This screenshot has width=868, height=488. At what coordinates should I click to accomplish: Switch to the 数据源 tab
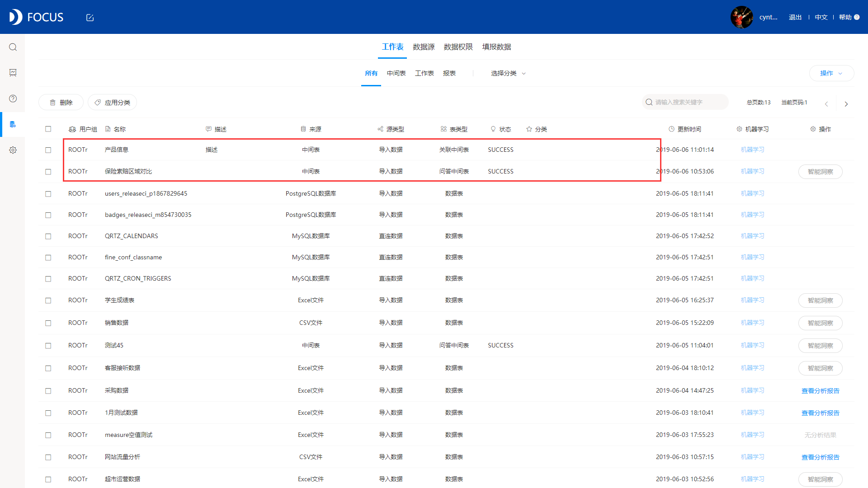pyautogui.click(x=424, y=47)
